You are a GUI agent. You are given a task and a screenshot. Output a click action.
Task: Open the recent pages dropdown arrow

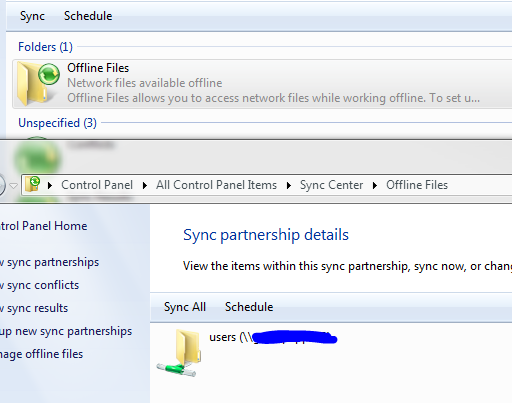(13, 185)
